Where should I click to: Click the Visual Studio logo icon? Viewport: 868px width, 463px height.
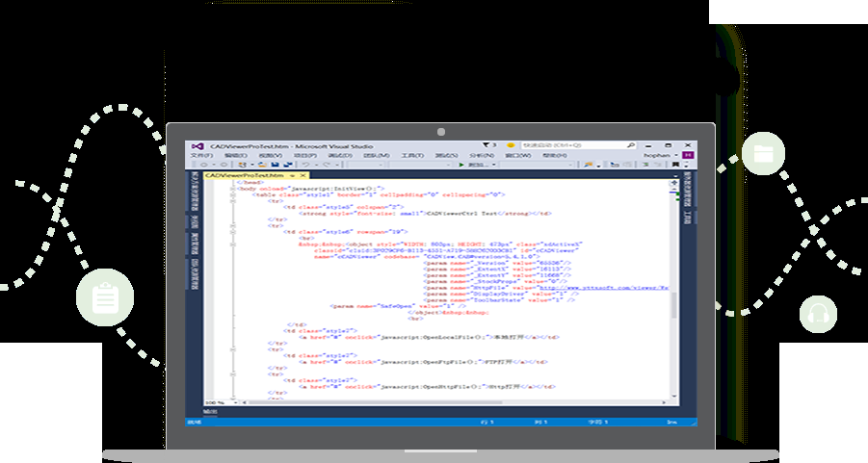(x=196, y=145)
